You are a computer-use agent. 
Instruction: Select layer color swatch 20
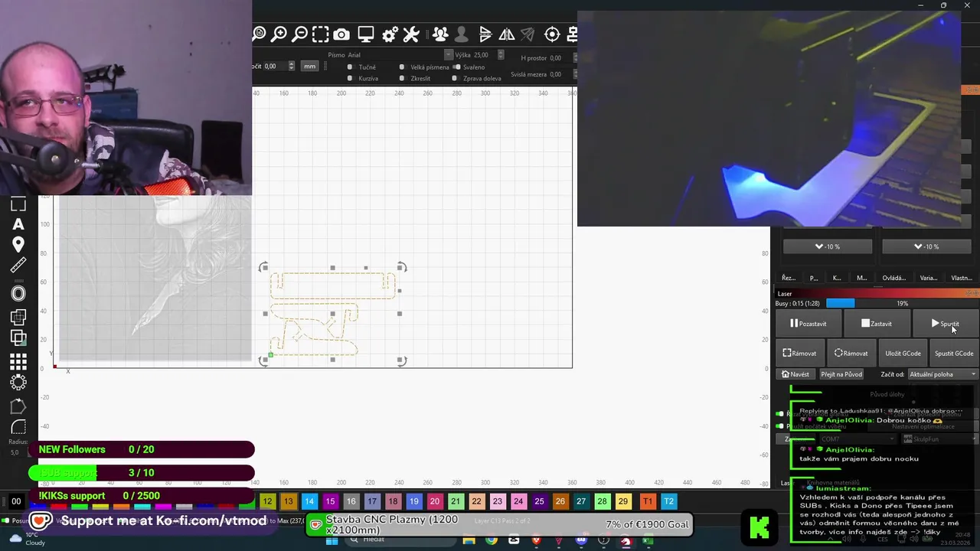434,501
